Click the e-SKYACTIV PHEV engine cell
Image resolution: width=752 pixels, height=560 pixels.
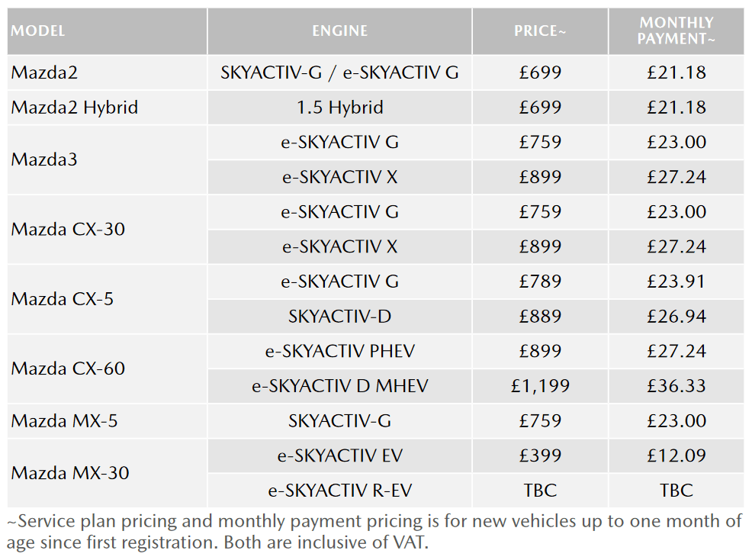(339, 351)
